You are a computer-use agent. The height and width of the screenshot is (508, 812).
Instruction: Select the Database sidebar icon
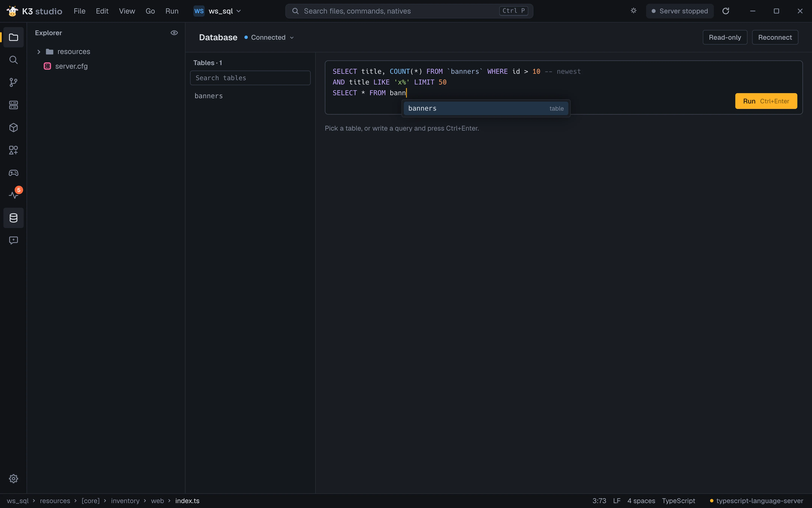13,218
